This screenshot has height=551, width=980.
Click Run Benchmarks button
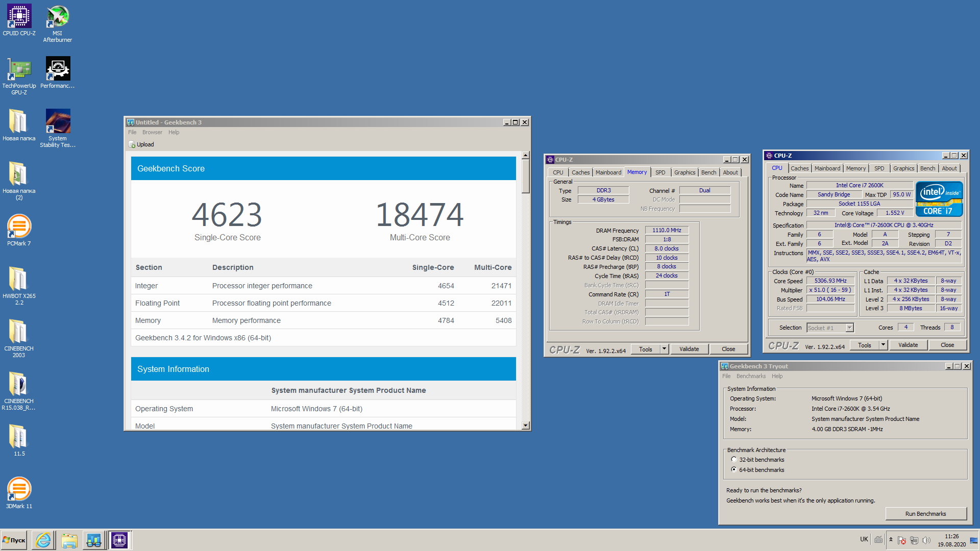(x=925, y=514)
